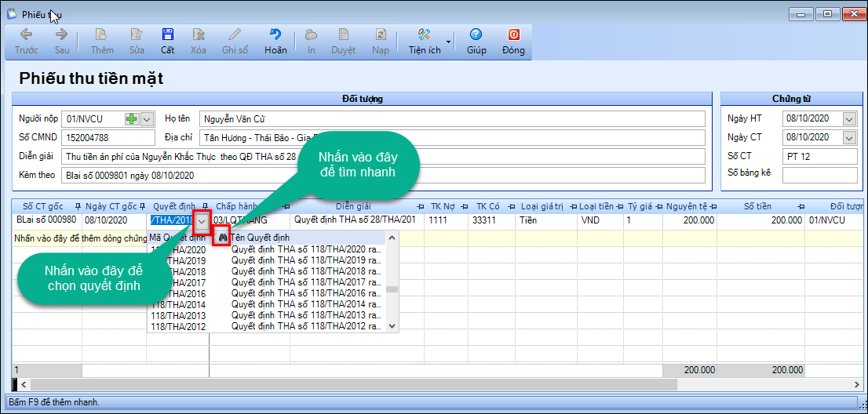Open the Người nộp dropdown list

[147, 119]
